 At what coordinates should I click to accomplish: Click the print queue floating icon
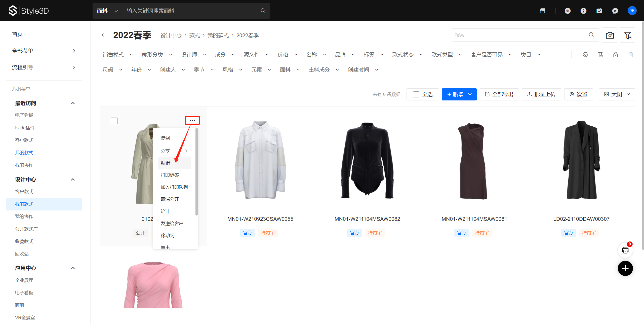pyautogui.click(x=625, y=250)
